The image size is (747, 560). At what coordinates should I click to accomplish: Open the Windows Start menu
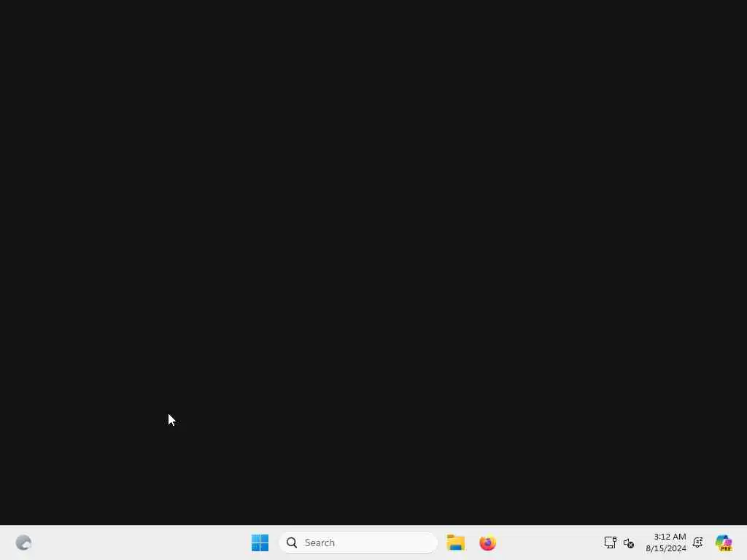coord(260,542)
